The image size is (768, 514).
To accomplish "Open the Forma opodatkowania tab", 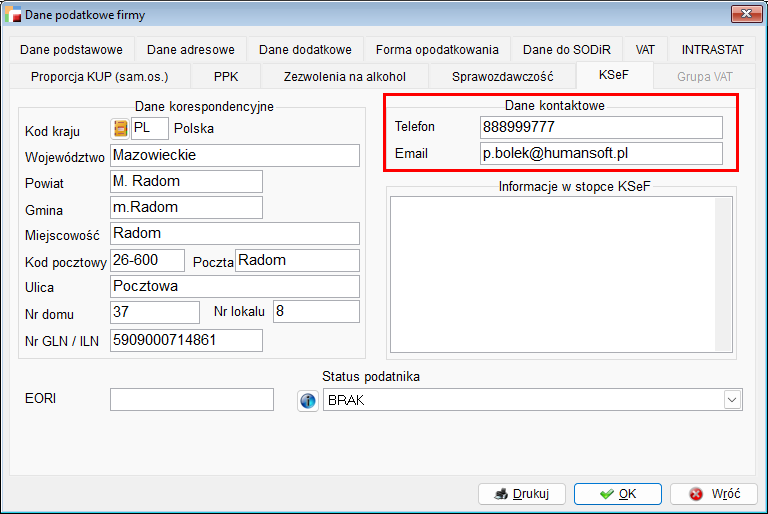I will point(437,49).
